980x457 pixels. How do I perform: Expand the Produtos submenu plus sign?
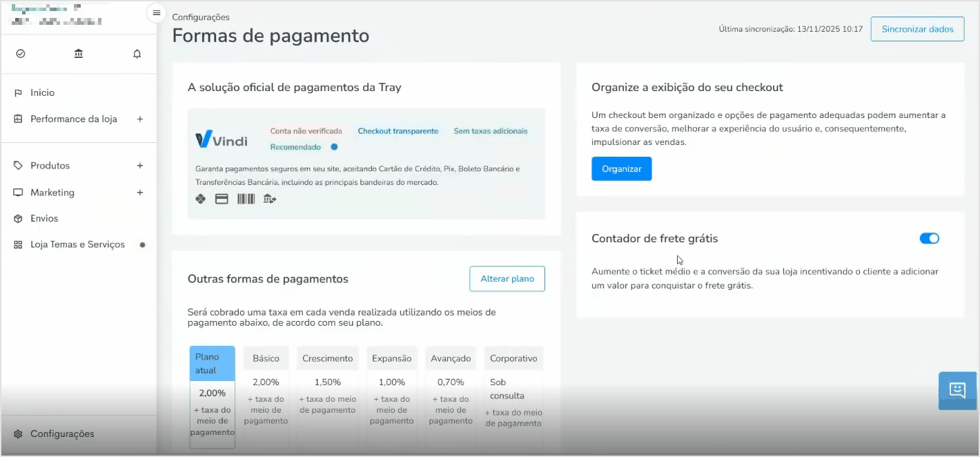[x=140, y=166]
